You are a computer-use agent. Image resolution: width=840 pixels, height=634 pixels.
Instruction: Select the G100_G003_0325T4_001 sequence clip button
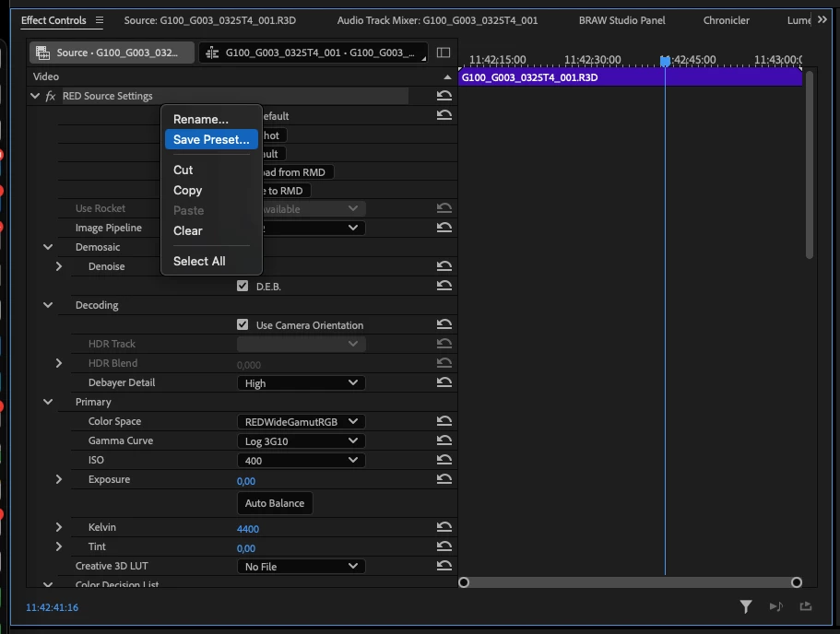(313, 53)
